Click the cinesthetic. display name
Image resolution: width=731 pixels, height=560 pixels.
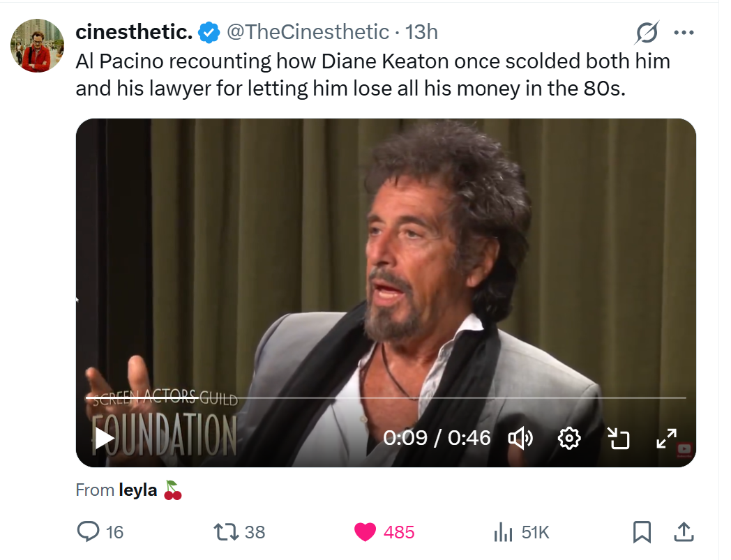tap(133, 31)
